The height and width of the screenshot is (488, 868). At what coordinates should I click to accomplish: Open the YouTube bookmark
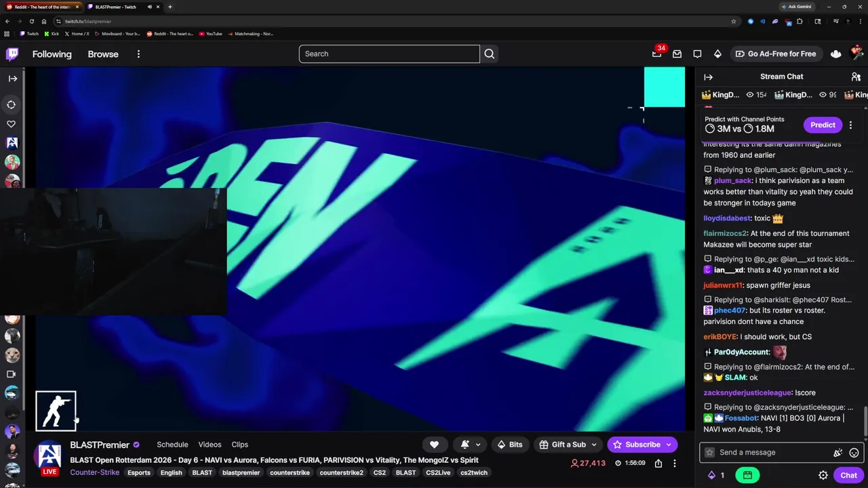[x=210, y=34]
